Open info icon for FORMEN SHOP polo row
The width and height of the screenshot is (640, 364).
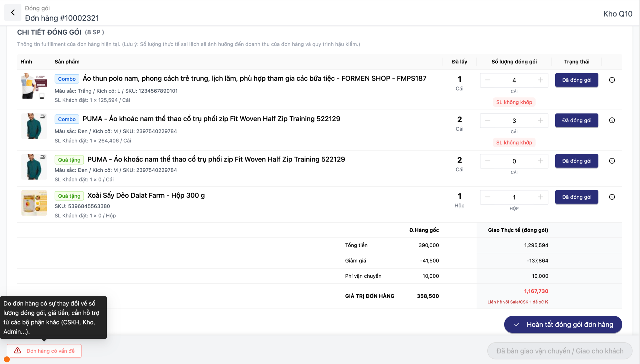tap(612, 80)
